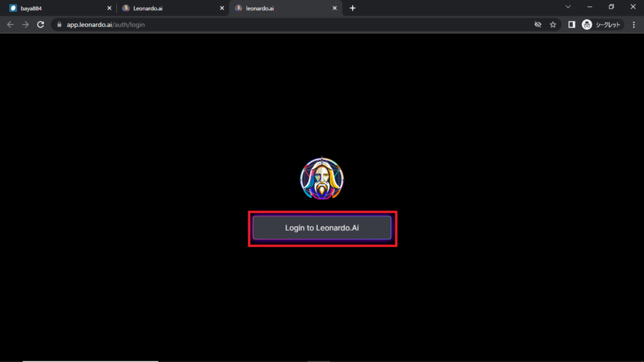View site info via the lock icon
644x362 pixels.
[x=60, y=25]
